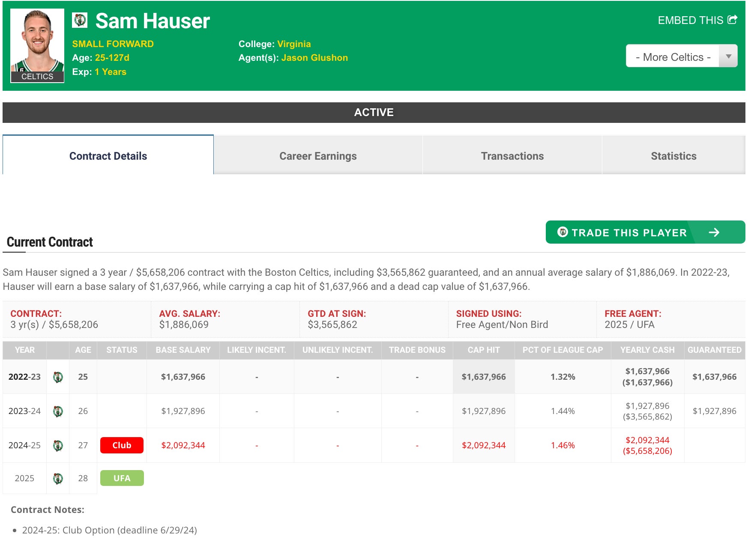754x560 pixels.
Task: Click the Celtics logo beside Sam Hauser's name
Action: pos(80,20)
